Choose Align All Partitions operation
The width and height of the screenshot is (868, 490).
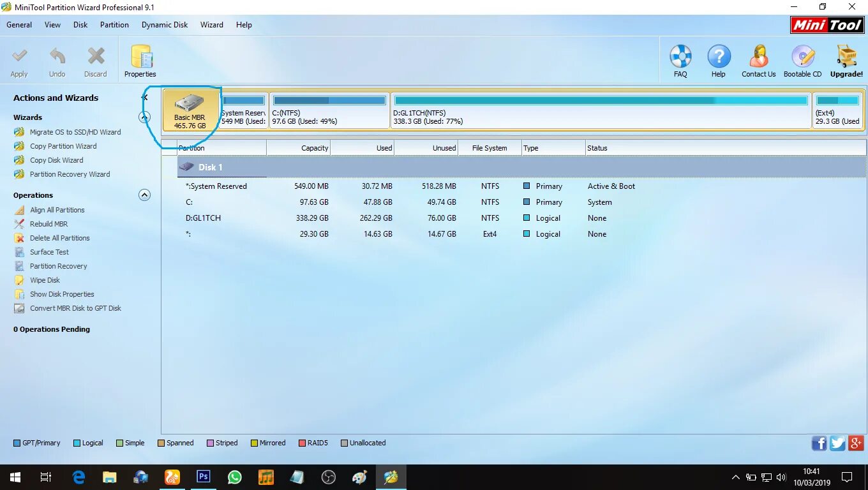click(57, 210)
